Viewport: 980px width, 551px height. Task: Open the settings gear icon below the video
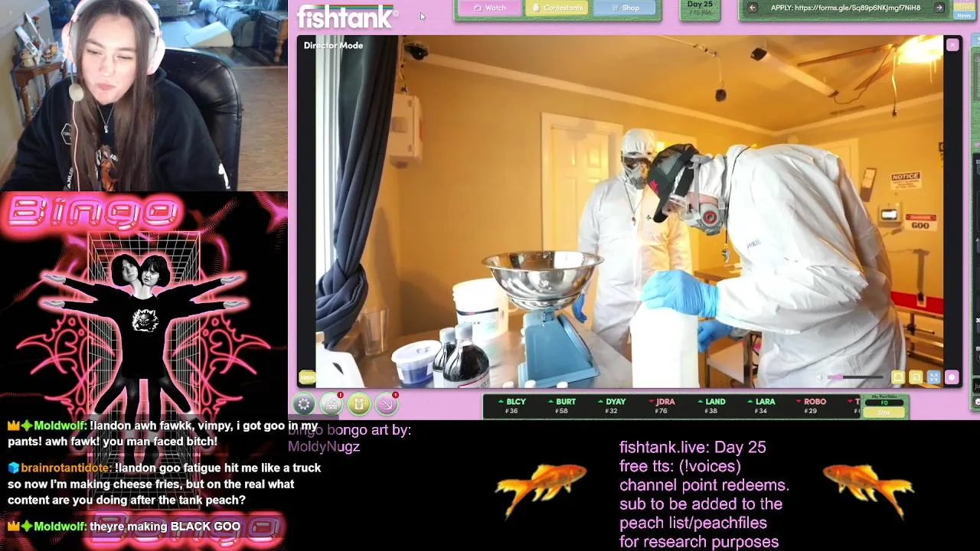[x=304, y=404]
